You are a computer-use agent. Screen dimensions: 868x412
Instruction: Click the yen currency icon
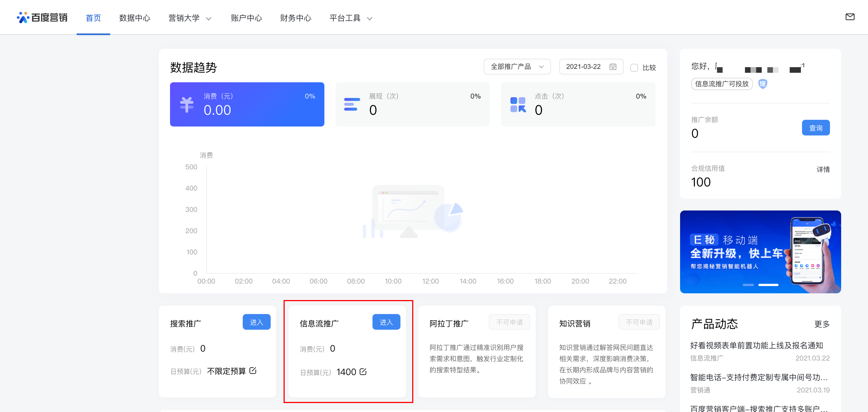[187, 104]
